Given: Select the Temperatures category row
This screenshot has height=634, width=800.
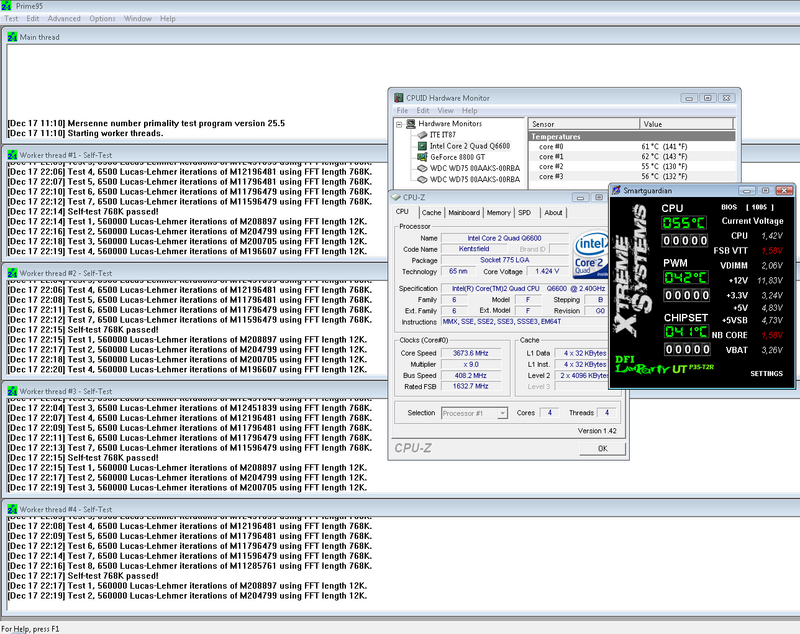Looking at the screenshot, I should pyautogui.click(x=632, y=136).
